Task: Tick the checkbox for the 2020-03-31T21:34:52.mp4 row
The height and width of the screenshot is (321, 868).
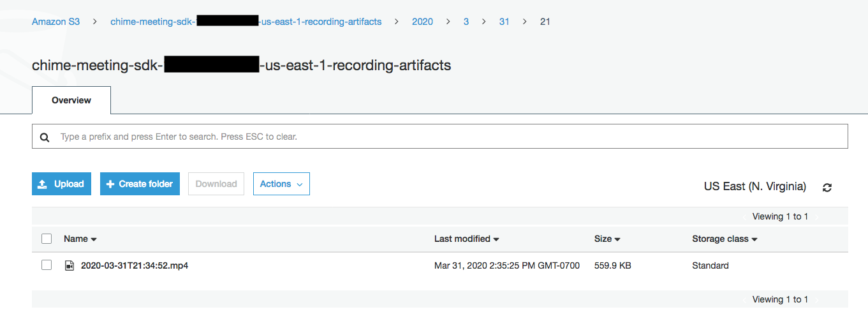Action: coord(47,265)
